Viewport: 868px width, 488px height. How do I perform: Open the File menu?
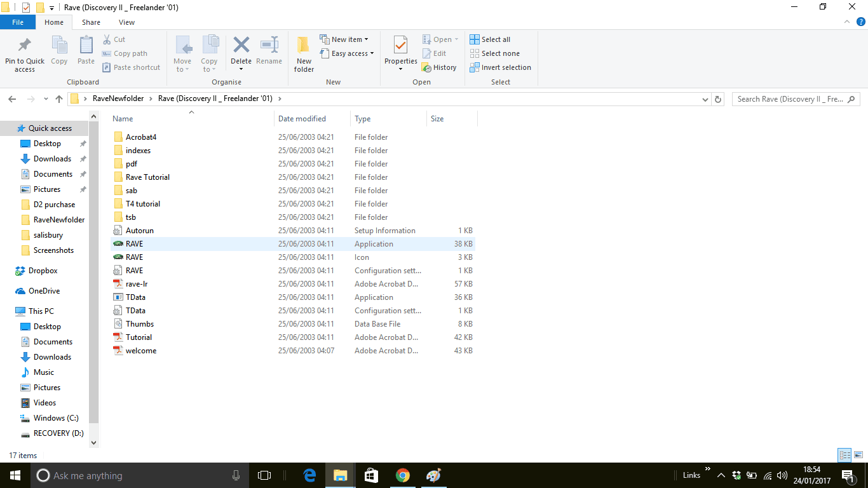(18, 22)
